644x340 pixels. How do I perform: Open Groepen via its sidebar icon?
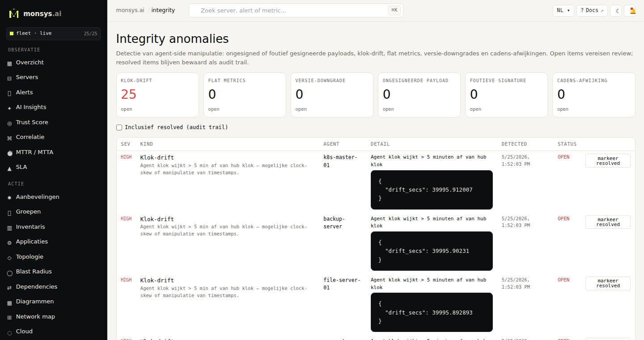click(10, 212)
